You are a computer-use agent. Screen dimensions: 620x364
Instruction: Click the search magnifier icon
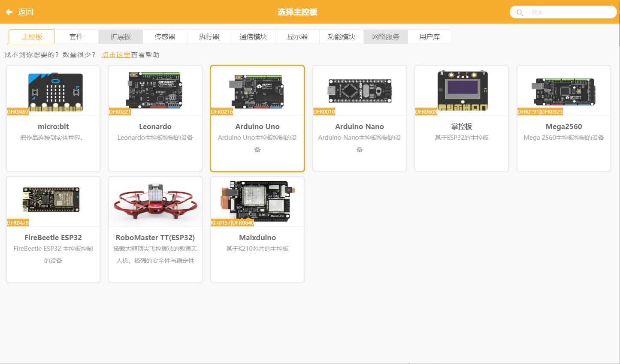(520, 12)
